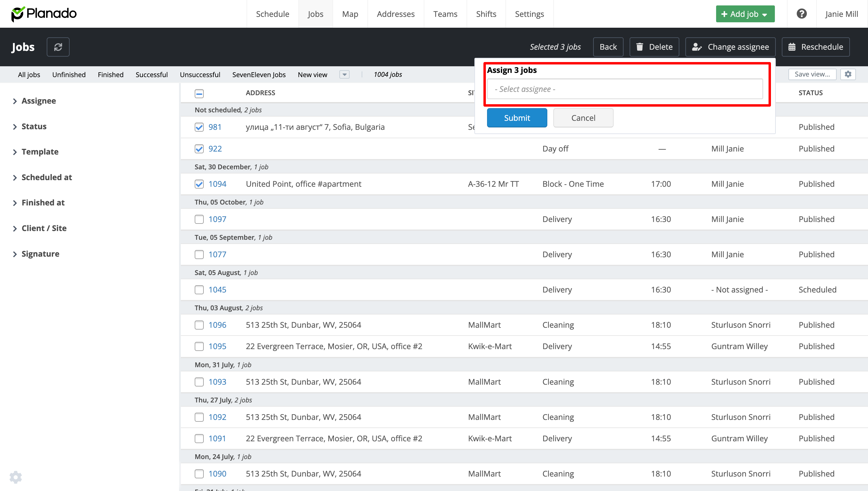Click the Change assignee person icon
Image resolution: width=868 pixels, height=491 pixels.
[697, 47]
